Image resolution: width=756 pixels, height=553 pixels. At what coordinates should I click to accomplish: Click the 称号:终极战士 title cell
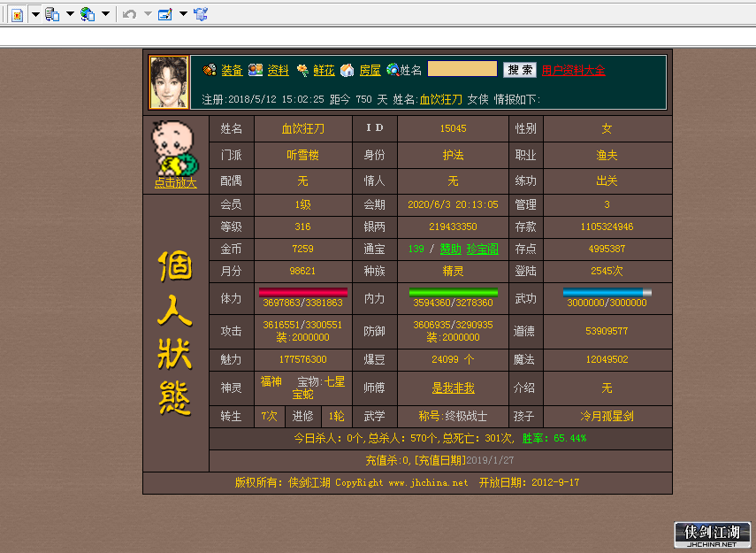454,417
